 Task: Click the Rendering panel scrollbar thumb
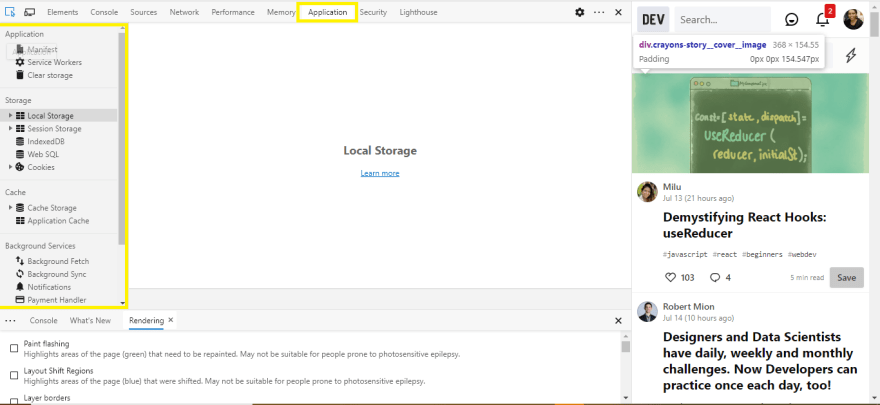tap(626, 346)
